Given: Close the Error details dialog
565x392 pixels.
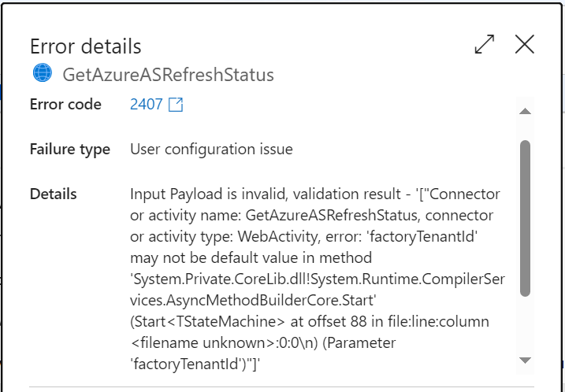Looking at the screenshot, I should click(524, 44).
